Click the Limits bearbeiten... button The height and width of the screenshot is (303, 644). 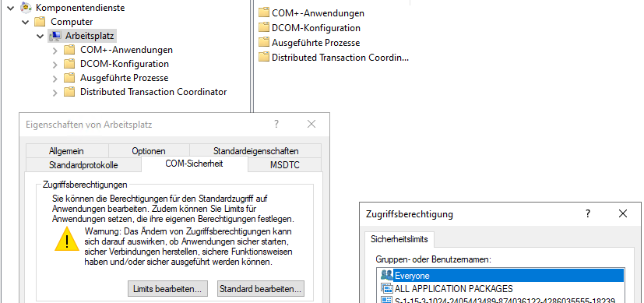point(167,289)
